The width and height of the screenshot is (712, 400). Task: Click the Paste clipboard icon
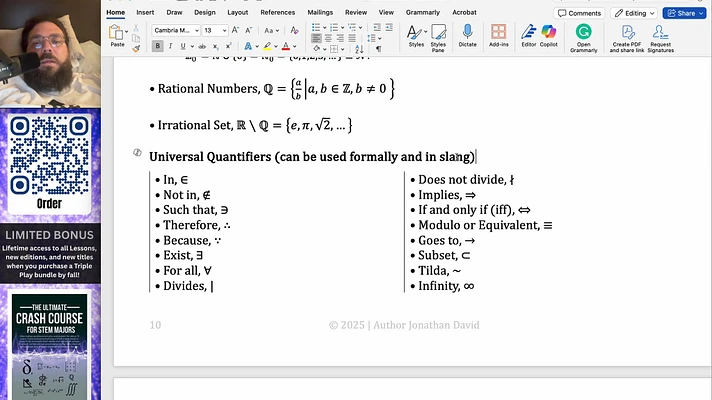pyautogui.click(x=116, y=33)
